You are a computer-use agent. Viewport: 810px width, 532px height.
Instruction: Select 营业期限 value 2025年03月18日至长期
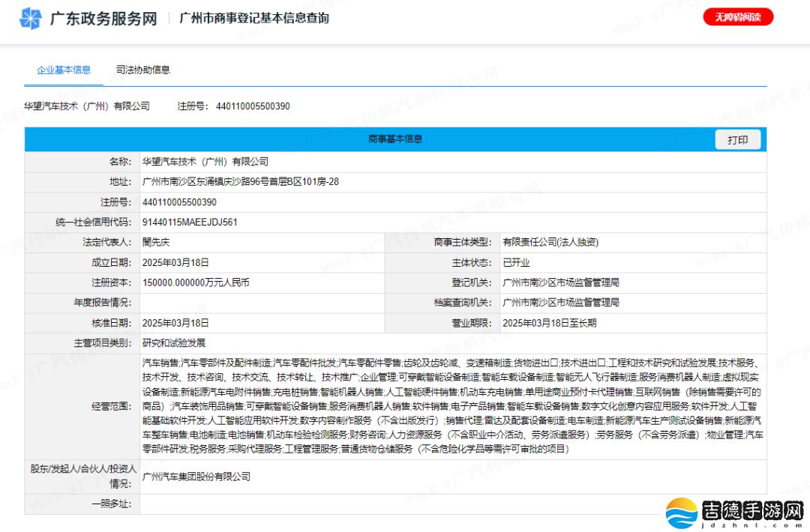pyautogui.click(x=549, y=323)
